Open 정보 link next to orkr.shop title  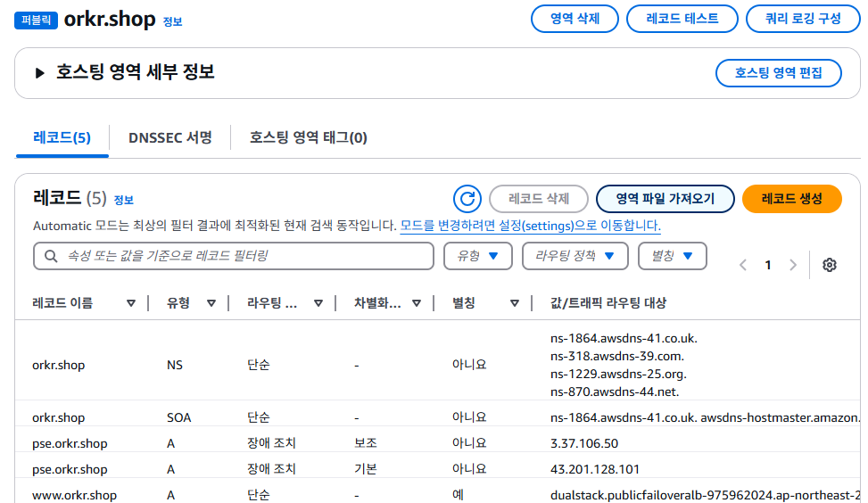(x=172, y=21)
